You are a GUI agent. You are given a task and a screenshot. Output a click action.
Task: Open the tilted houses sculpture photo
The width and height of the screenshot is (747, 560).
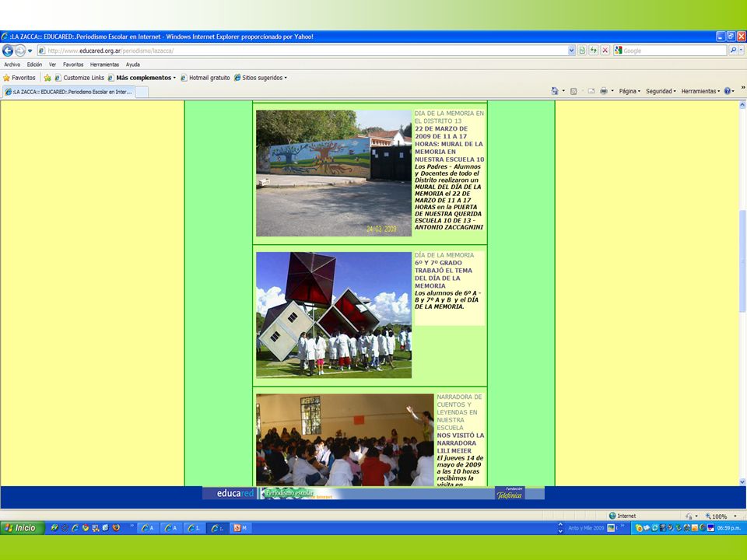point(334,315)
